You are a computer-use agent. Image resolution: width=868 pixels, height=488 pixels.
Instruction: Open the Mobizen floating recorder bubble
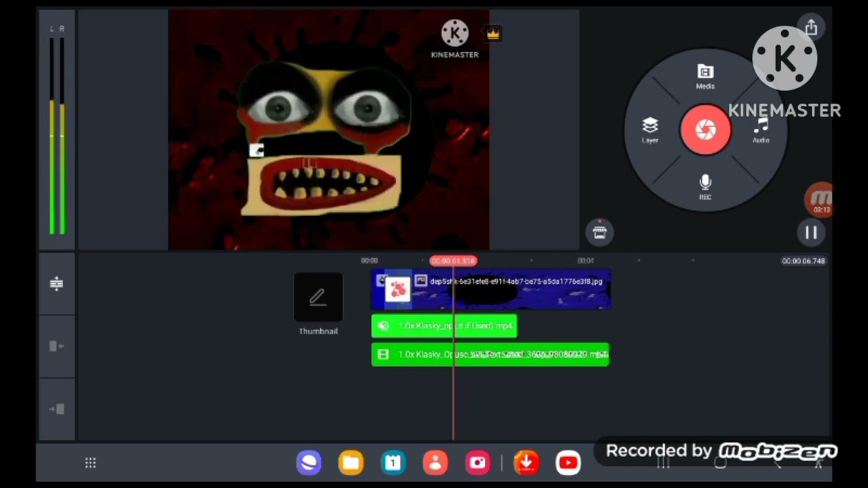tap(820, 200)
